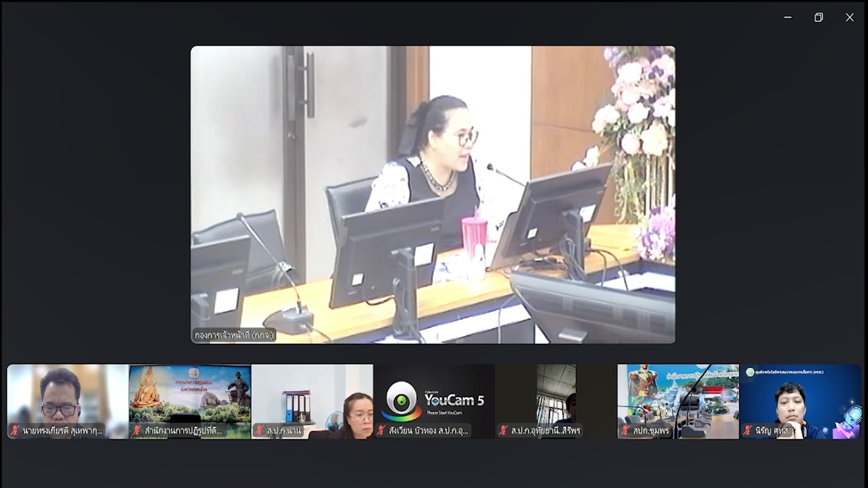The width and height of the screenshot is (868, 488).
Task: Restore down the meeting window
Action: 818,18
